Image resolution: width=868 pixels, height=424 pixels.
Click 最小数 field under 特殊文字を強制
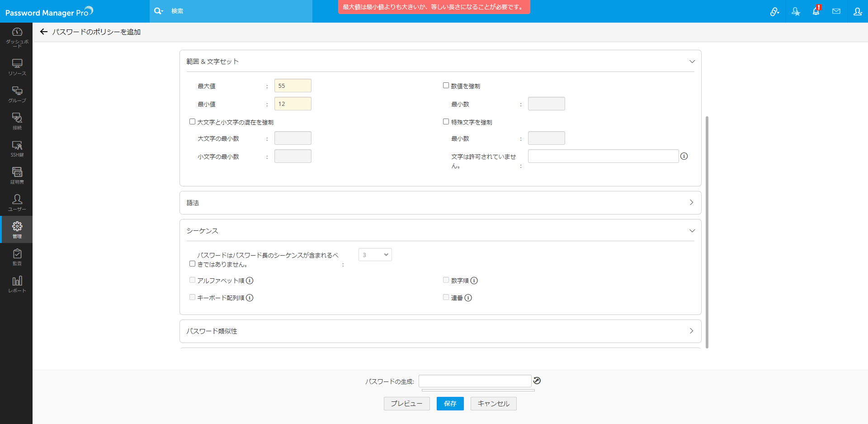click(x=547, y=138)
